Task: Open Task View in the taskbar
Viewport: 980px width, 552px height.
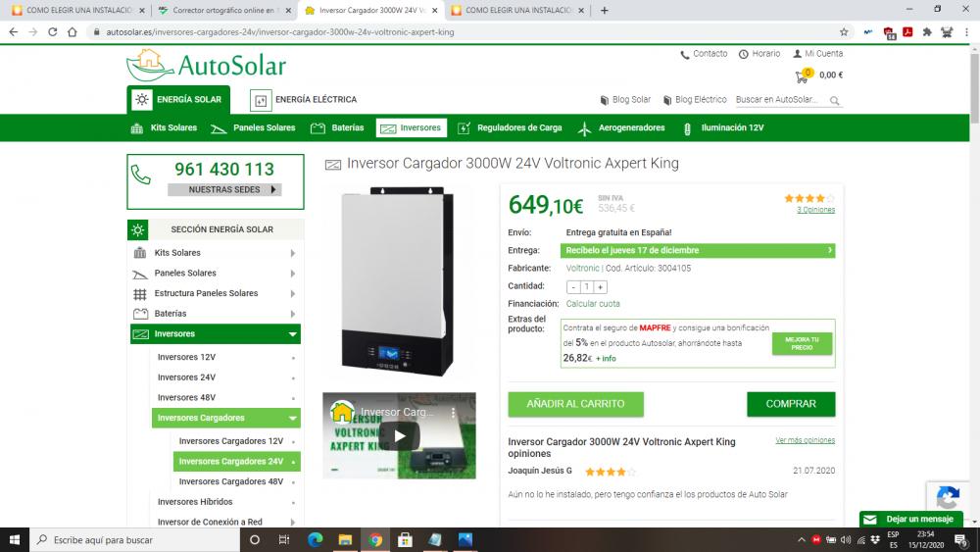Action: point(284,539)
